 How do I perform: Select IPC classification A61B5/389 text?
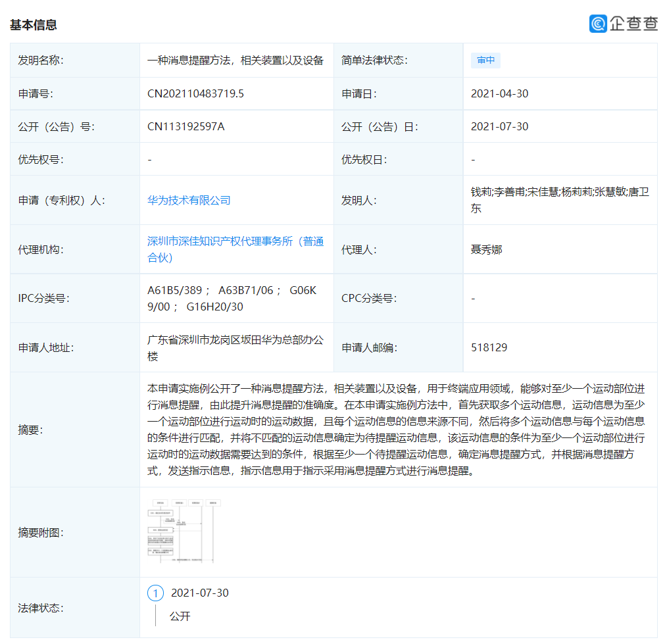pos(175,290)
